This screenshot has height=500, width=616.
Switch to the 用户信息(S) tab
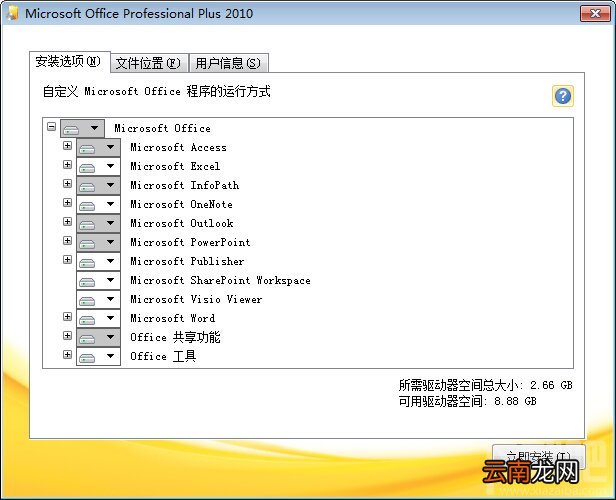[x=229, y=63]
